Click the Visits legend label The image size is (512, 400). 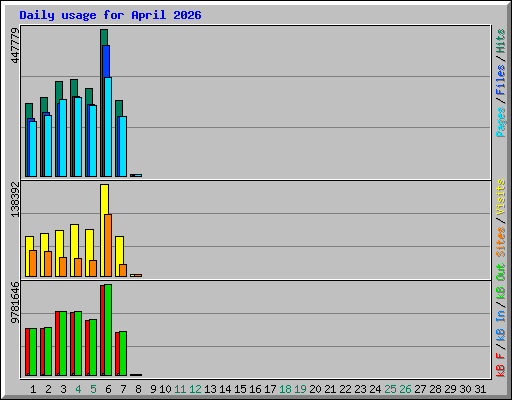(x=500, y=197)
